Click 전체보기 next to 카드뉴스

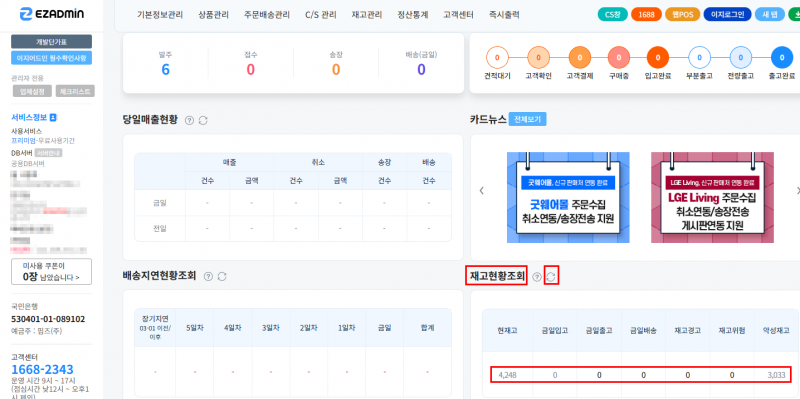point(528,119)
